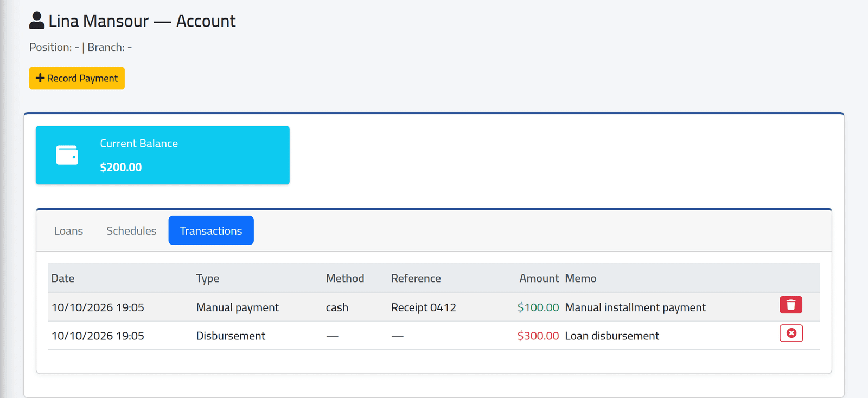Open the Schedules tab
This screenshot has width=868, height=398.
(x=131, y=230)
